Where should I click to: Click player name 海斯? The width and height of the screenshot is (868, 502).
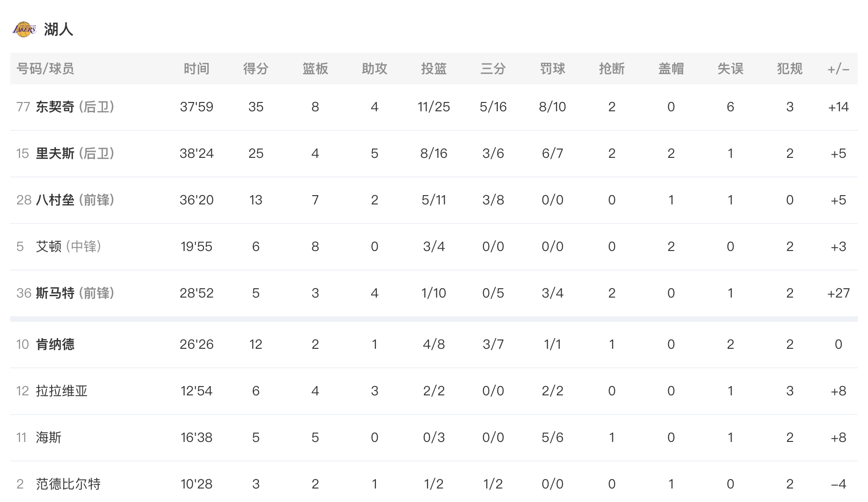[x=48, y=438]
